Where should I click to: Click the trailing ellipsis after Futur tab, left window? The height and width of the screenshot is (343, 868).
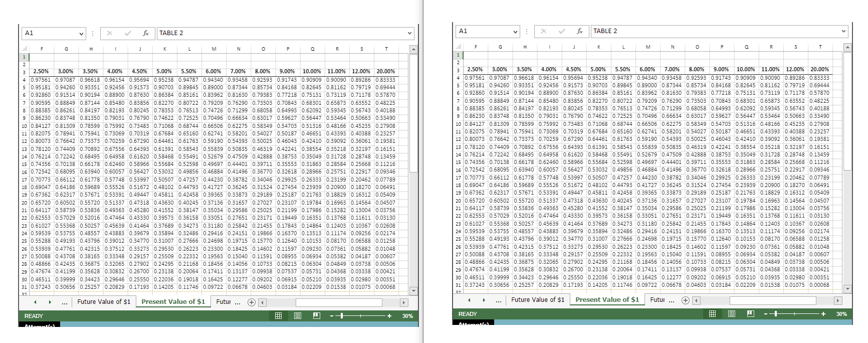(238, 302)
